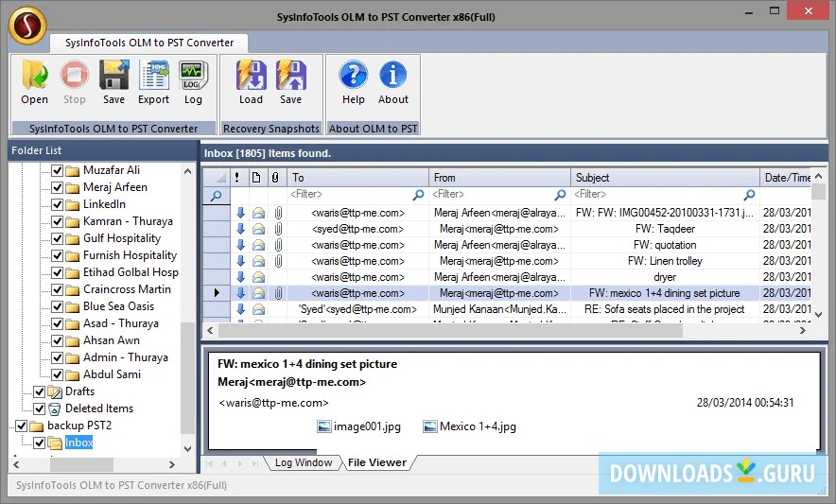Click the To filter magnifier icon
The width and height of the screenshot is (836, 504).
(x=419, y=195)
